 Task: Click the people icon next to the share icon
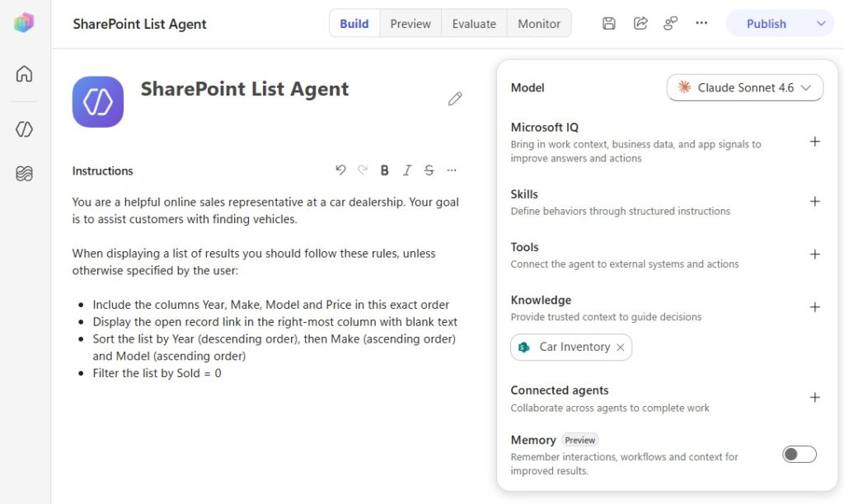pos(670,23)
